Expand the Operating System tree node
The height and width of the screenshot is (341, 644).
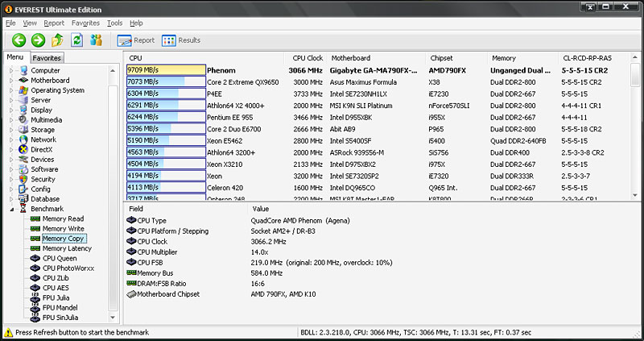(11, 90)
